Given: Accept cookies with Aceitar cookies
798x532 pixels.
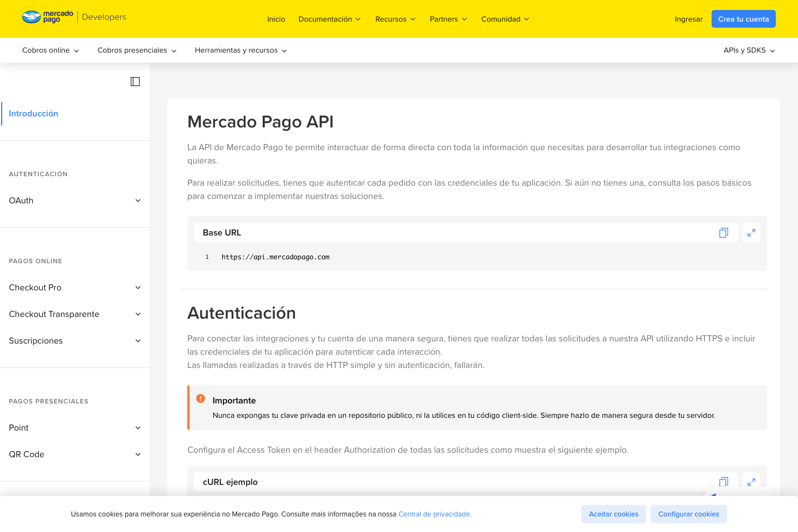Looking at the screenshot, I should coord(613,514).
